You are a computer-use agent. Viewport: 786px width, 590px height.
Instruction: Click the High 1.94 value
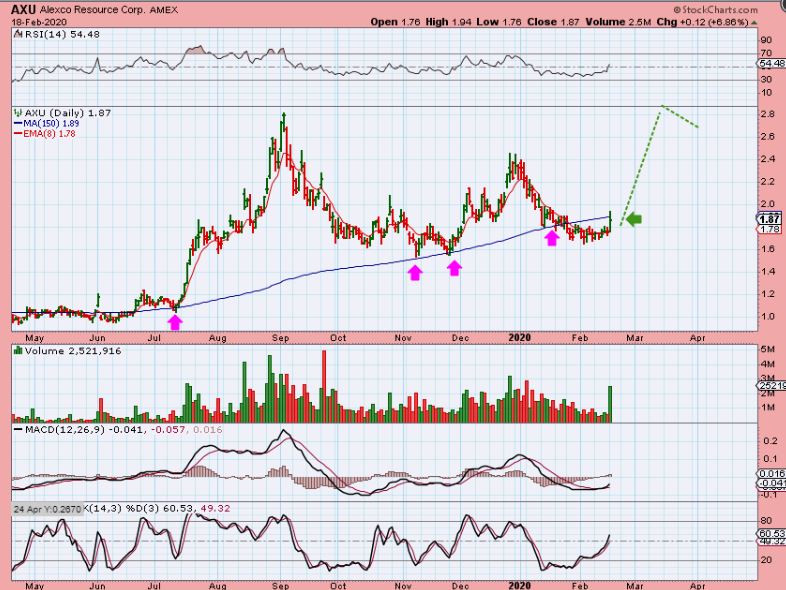[x=448, y=22]
